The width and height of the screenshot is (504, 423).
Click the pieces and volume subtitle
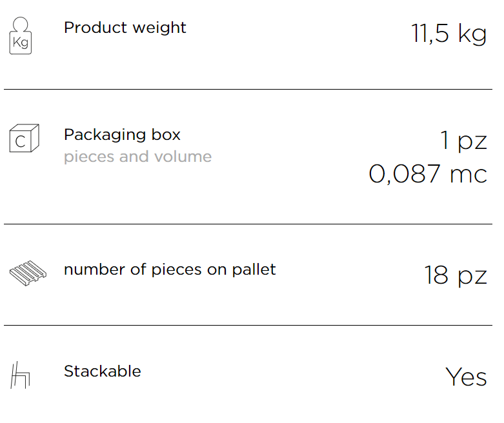click(137, 157)
